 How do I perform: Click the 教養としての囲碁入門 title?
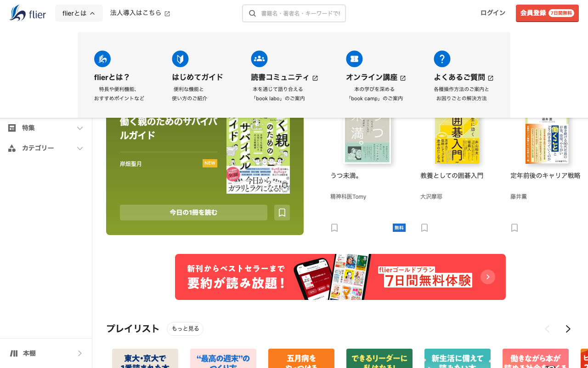point(452,176)
